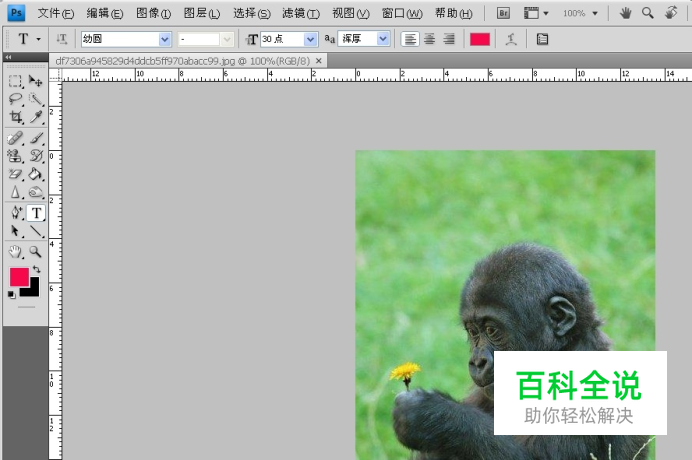Click the Photoshop Ps logo icon

16,13
